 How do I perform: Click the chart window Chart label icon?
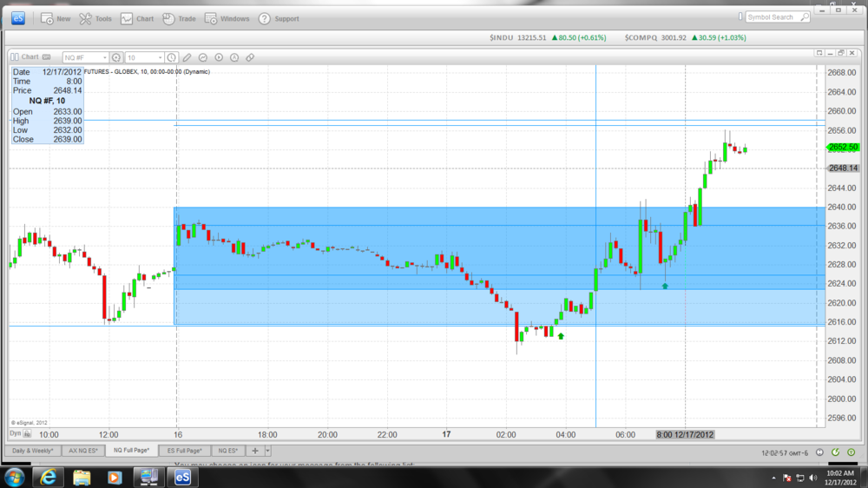tap(15, 57)
